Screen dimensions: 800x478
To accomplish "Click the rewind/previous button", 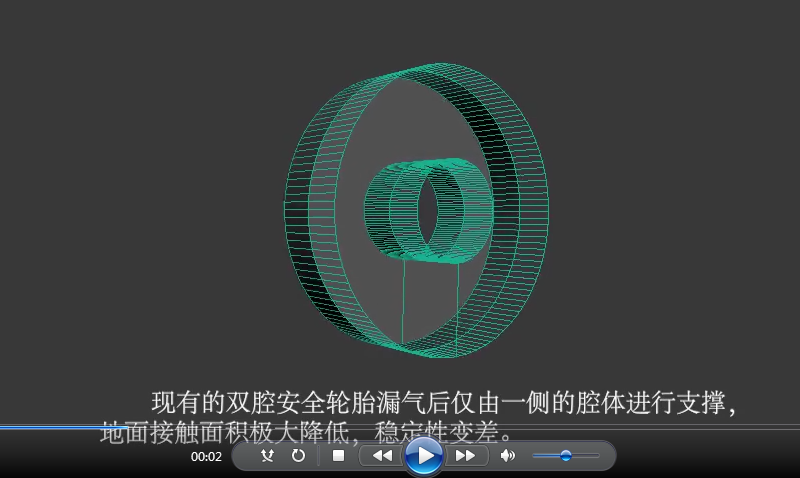I will click(x=382, y=456).
